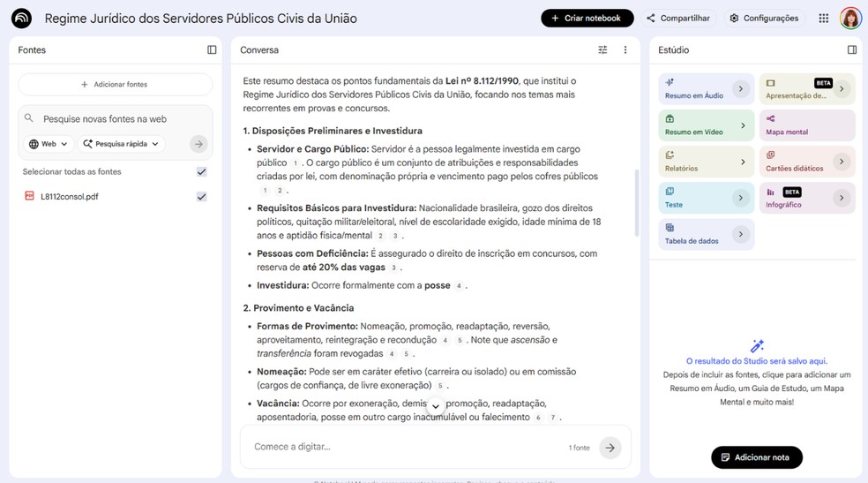Viewport: 868px width, 483px height.
Task: Open citation 7 after 'falecimento'
Action: click(552, 418)
